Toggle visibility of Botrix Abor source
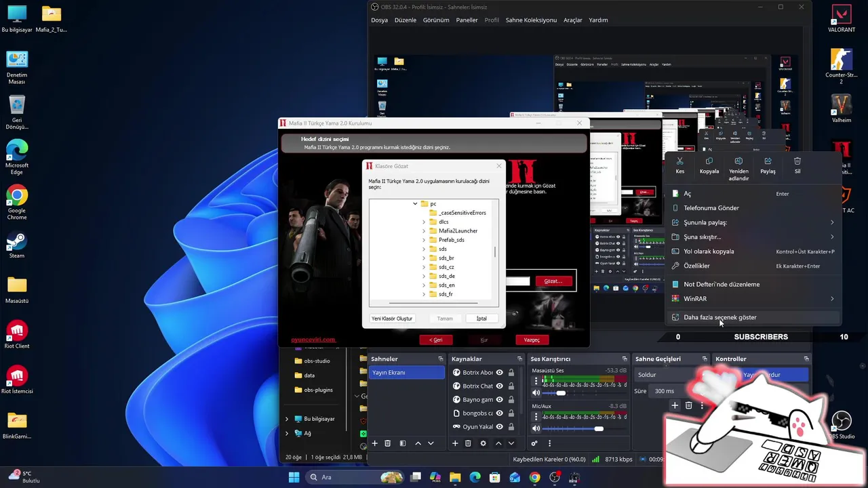Image resolution: width=868 pixels, height=488 pixels. click(x=500, y=372)
